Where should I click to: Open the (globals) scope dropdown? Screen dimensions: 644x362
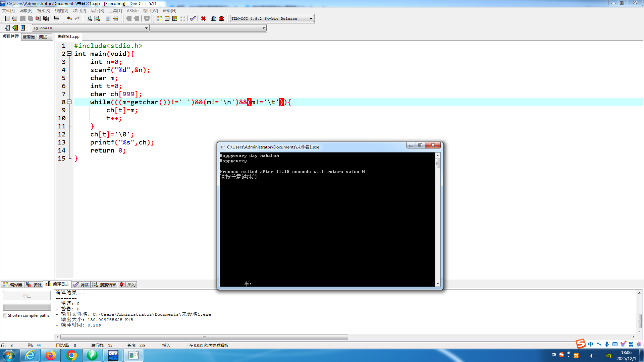[x=146, y=28]
